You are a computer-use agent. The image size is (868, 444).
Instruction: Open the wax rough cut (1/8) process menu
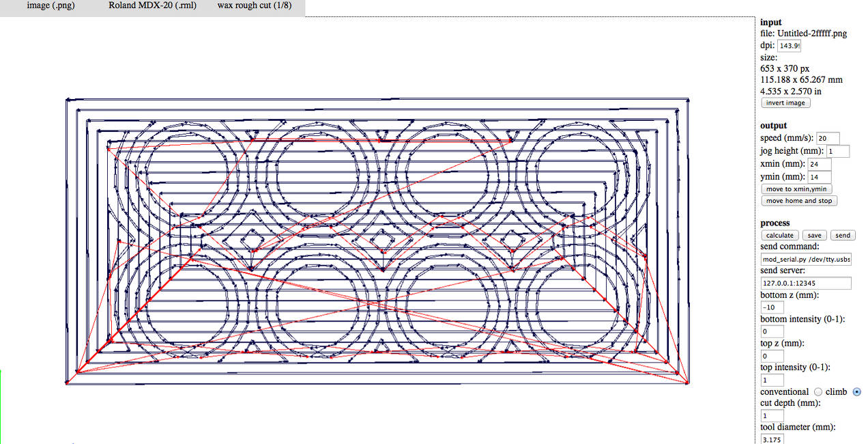pyautogui.click(x=255, y=5)
